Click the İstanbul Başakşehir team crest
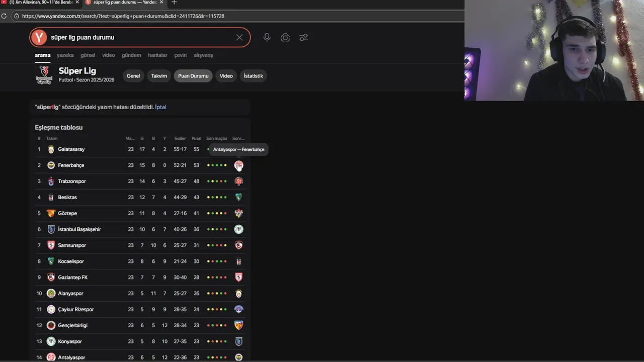The image size is (644, 362). pos(51,229)
